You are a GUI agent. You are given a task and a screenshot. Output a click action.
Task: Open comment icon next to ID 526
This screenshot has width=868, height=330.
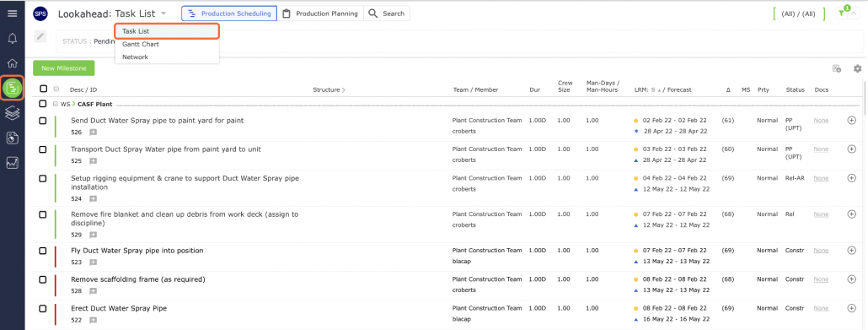tap(93, 132)
